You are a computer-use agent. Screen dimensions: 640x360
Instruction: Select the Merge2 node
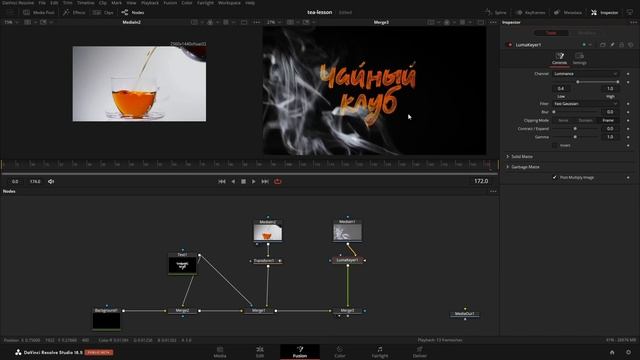(x=182, y=311)
